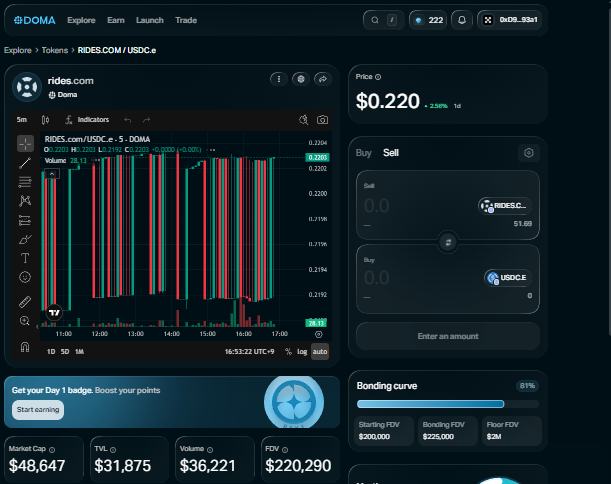The width and height of the screenshot is (611, 484).
Task: Click the Volume info icon
Action: tap(210, 450)
